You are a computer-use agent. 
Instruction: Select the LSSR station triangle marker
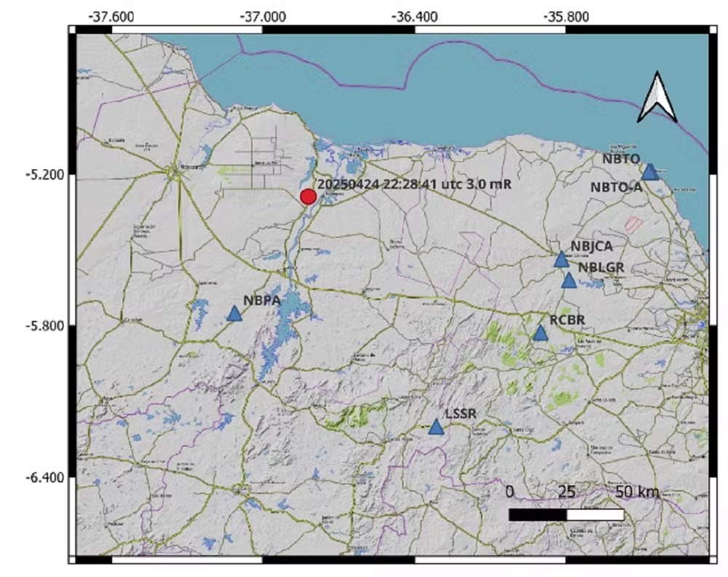(x=436, y=427)
